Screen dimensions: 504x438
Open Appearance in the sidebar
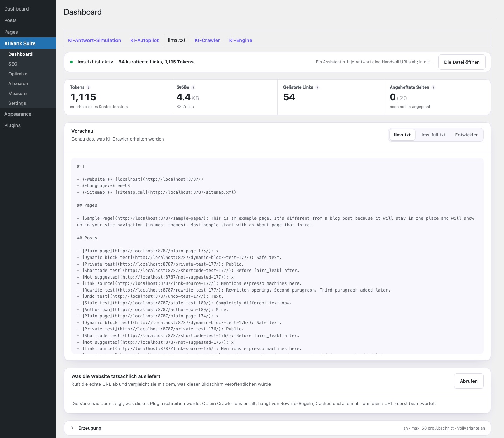click(x=28, y=114)
